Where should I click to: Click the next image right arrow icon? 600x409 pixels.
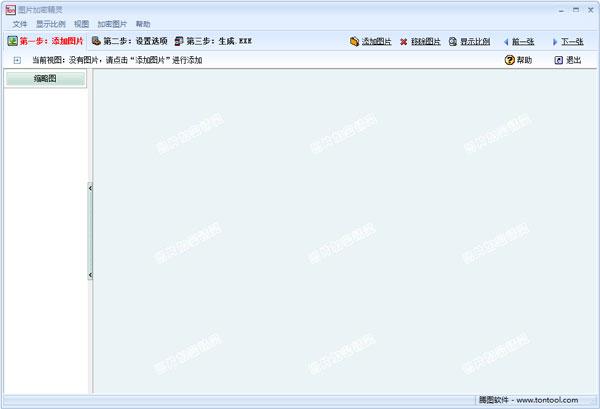coord(555,42)
